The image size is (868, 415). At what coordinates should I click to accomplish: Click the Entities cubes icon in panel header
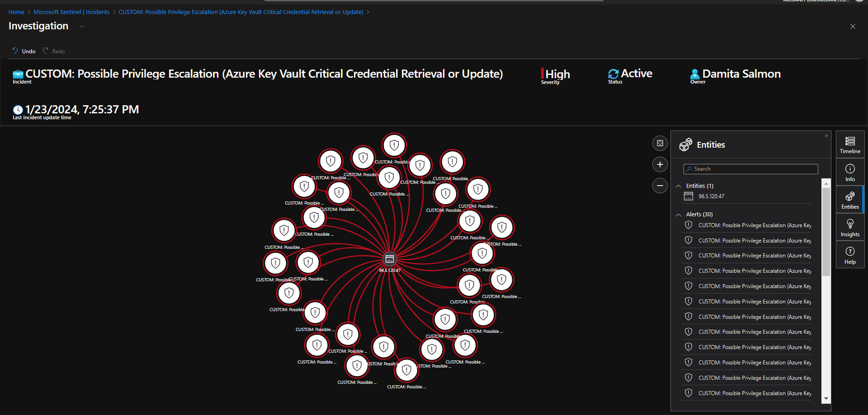[x=686, y=145]
